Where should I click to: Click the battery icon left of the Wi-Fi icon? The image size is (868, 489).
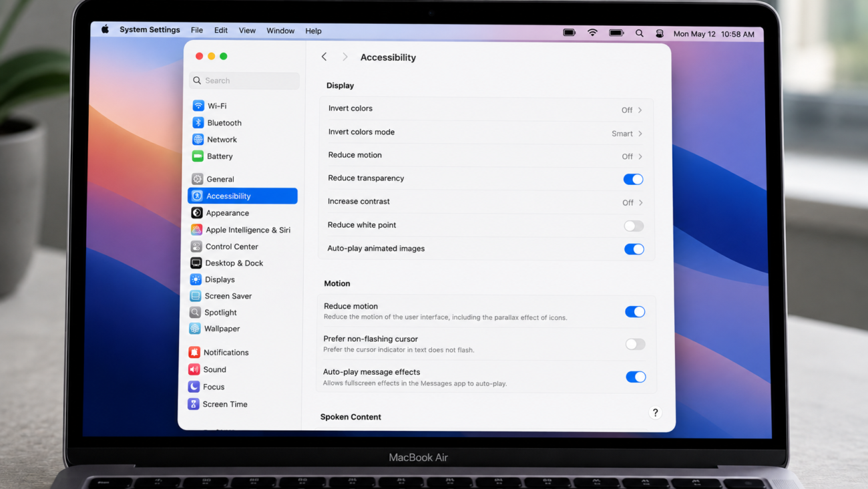570,32
